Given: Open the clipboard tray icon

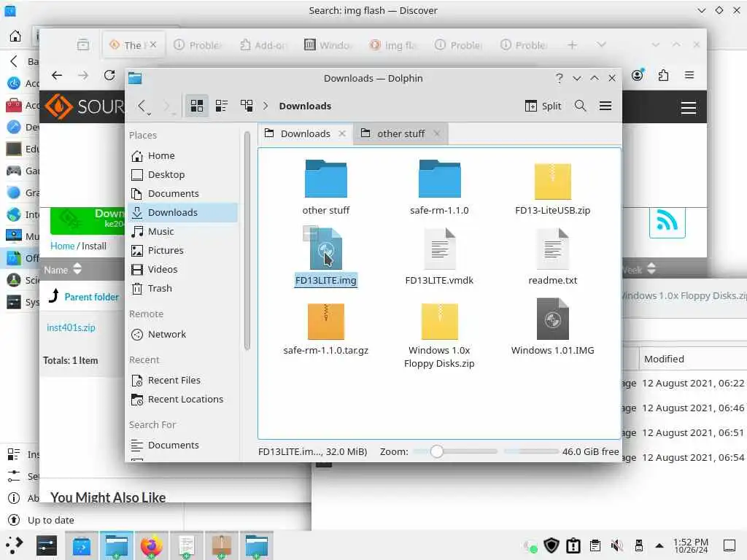Looking at the screenshot, I should [595, 545].
